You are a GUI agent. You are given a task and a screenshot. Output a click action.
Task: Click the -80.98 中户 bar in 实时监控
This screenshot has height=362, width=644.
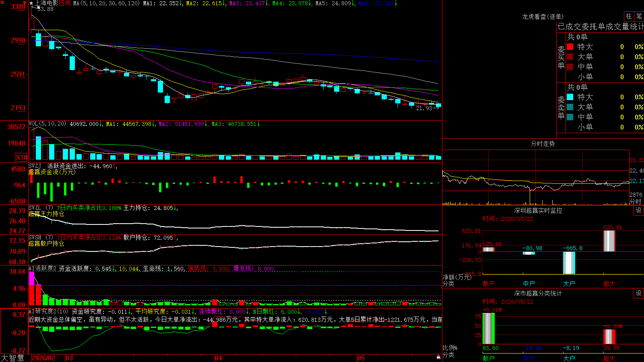click(529, 253)
